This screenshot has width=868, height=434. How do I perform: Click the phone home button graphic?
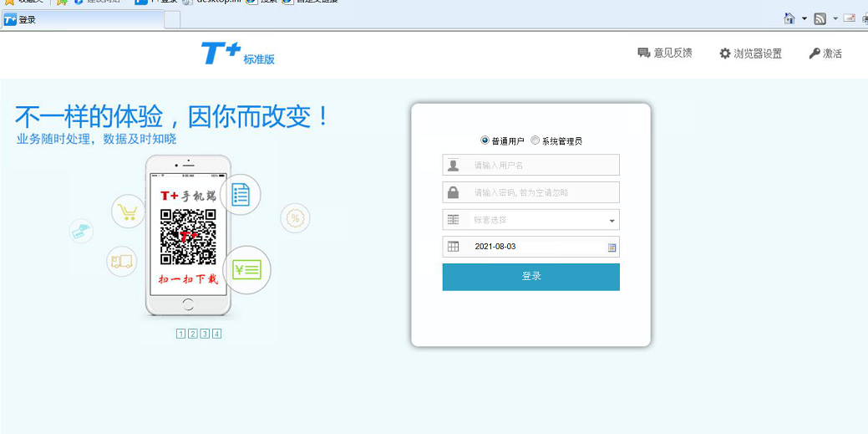(188, 304)
